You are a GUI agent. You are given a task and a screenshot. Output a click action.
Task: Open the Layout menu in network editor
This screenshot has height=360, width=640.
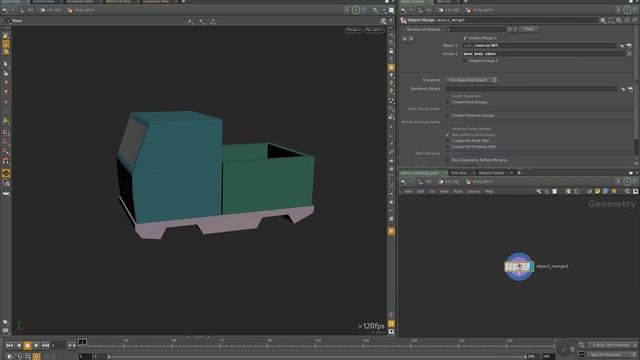(x=473, y=191)
